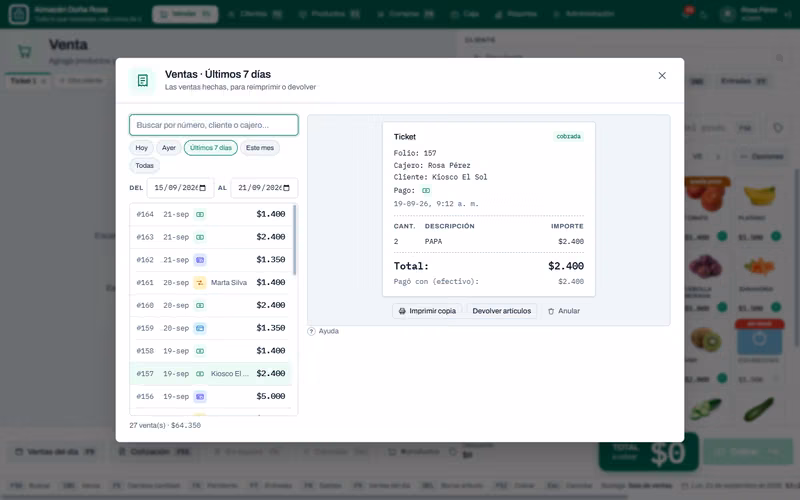Filter sales by Este mes
Viewport: 800px width, 500px height.
tap(260, 148)
